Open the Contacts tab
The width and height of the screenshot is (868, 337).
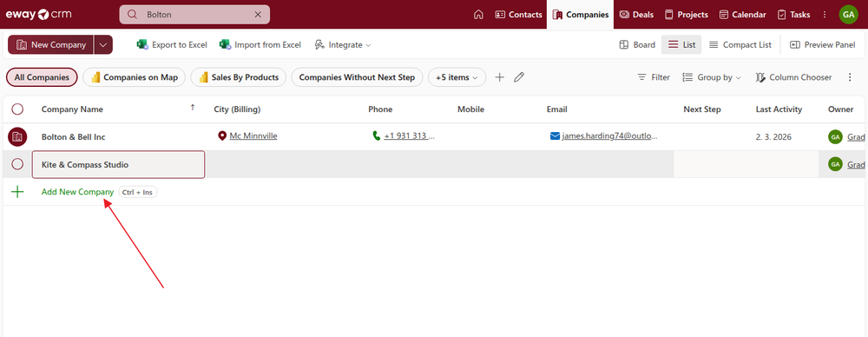coord(519,15)
